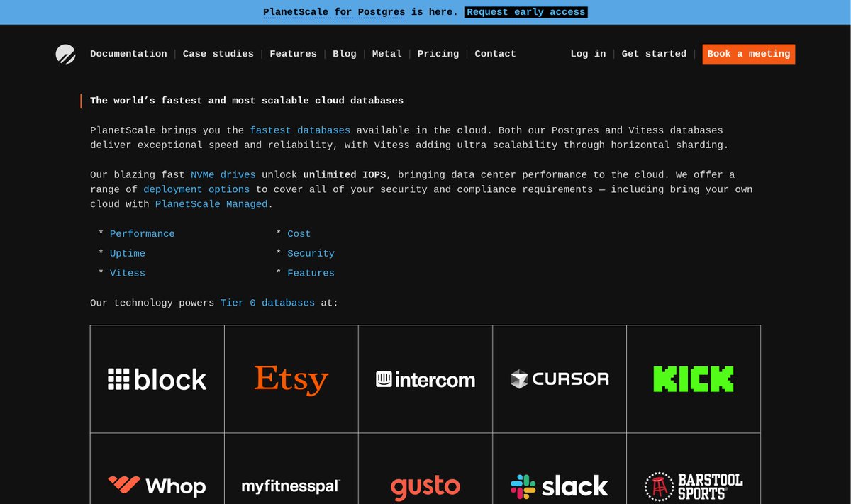Click the PlanetScale logo icon
The image size is (851, 504).
coord(65,54)
